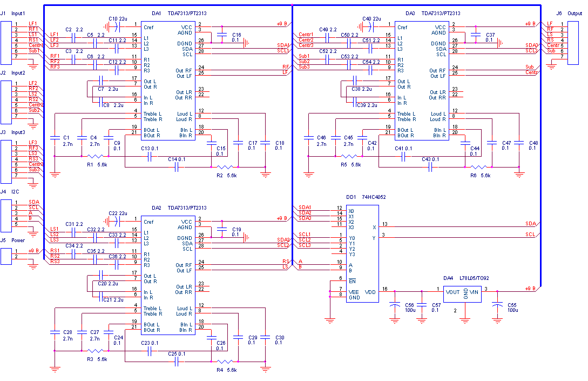588x381 pixels.
Task: Click capacitor C13 0.1 under DA1
Action: [x=150, y=158]
